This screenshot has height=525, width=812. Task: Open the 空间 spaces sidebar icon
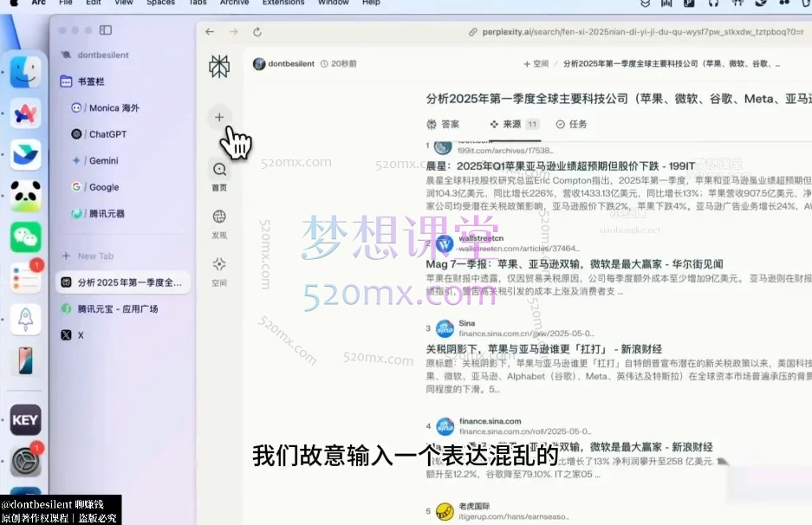click(x=219, y=264)
